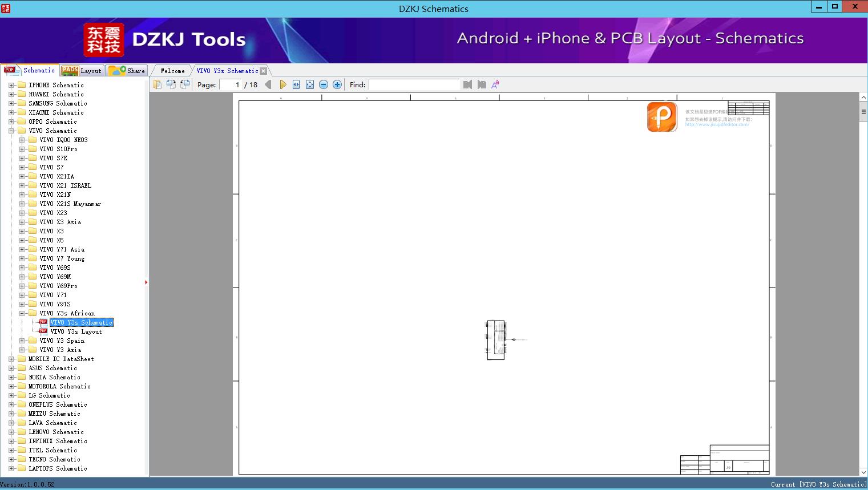Go to the next page arrow
Viewport: 868px width, 490px height.
tap(283, 84)
